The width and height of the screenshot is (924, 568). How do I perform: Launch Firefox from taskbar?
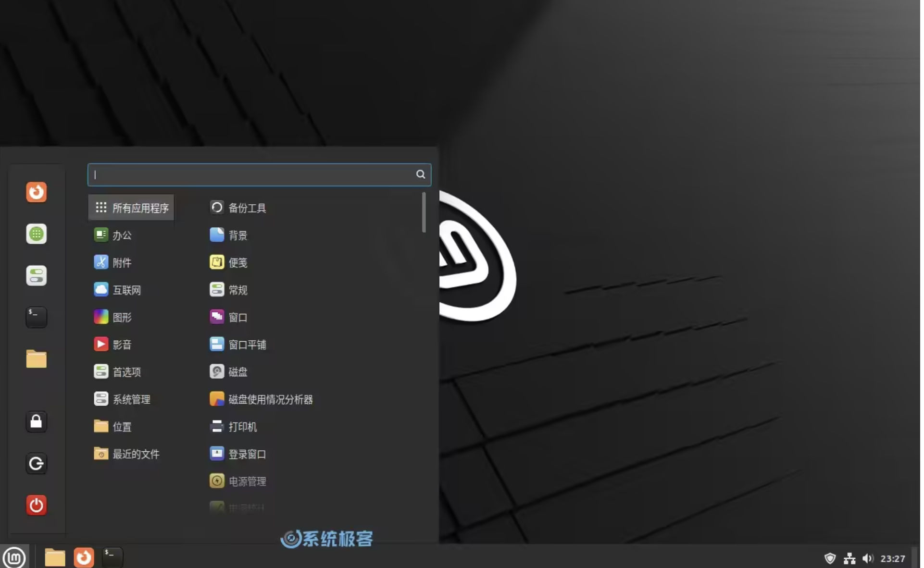(x=84, y=557)
